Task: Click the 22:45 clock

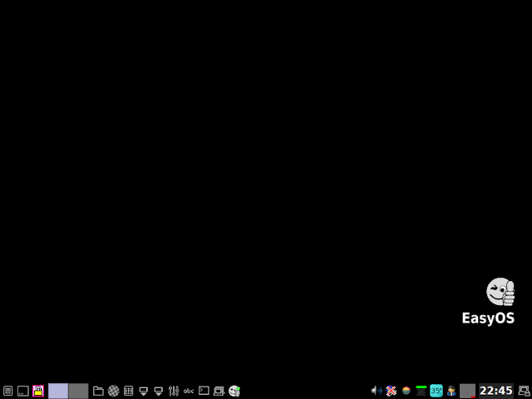Action: point(496,391)
